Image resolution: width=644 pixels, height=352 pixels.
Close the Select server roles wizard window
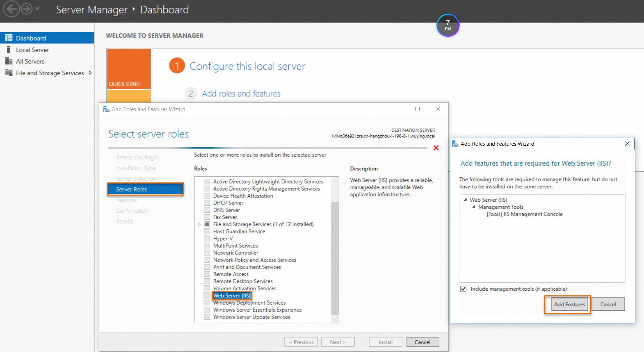pyautogui.click(x=438, y=109)
